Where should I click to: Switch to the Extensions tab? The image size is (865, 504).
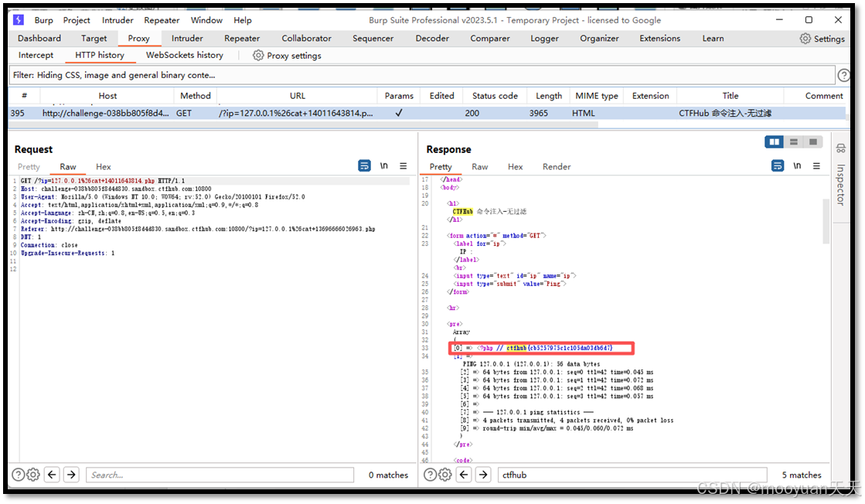click(x=660, y=39)
